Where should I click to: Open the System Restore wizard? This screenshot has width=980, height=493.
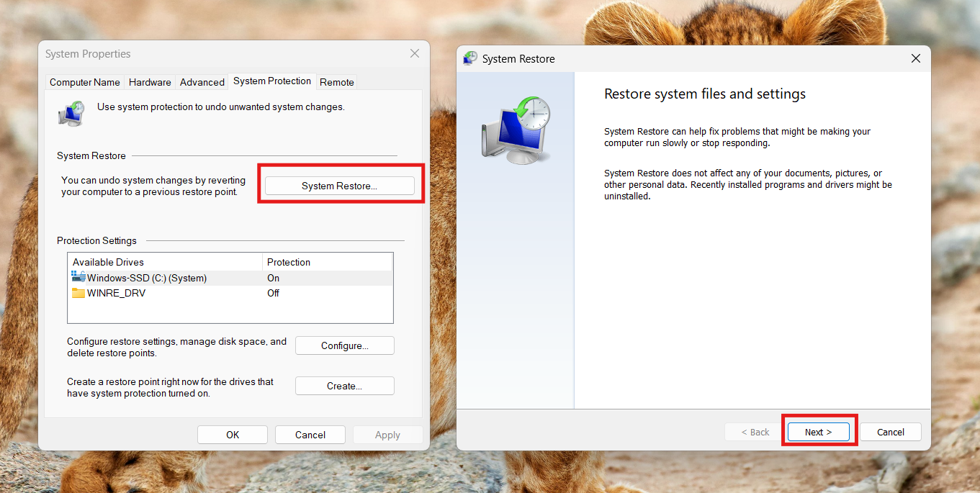point(339,185)
